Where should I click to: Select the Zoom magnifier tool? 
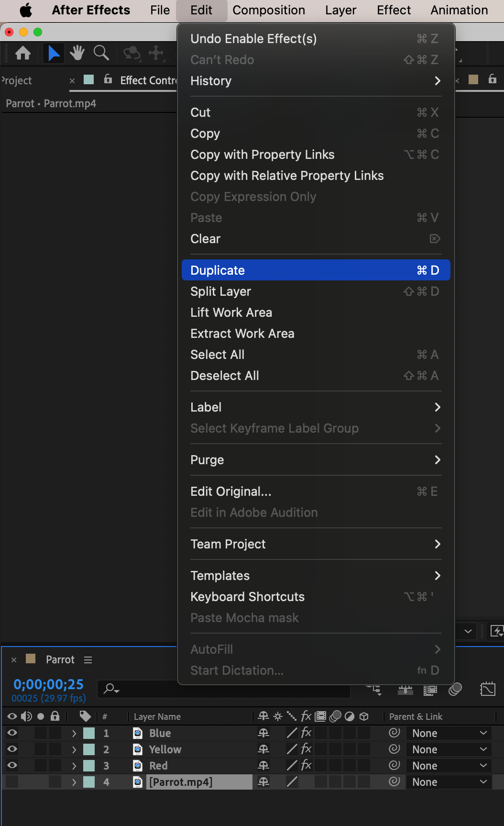(101, 53)
